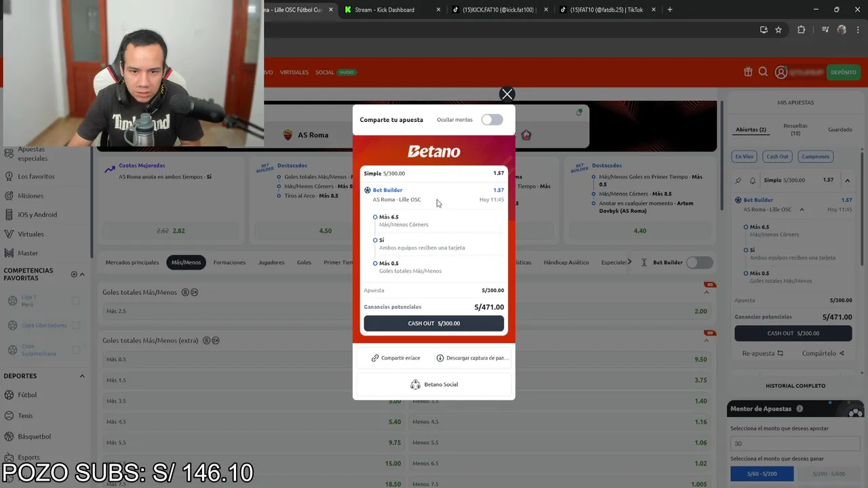The height and width of the screenshot is (488, 868).
Task: Click the right arrow to reveal more market tabs
Action: (629, 262)
